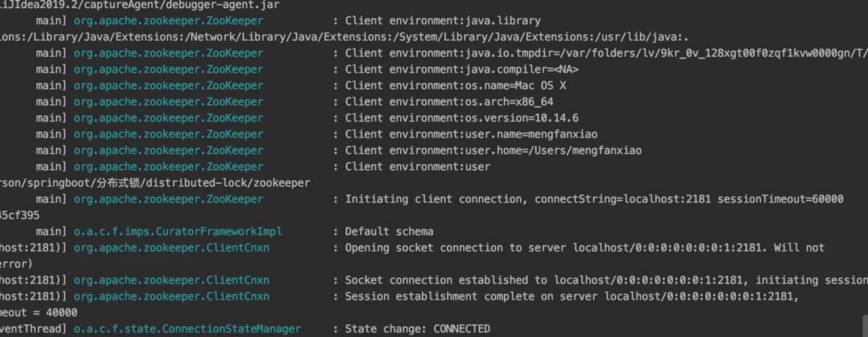Click the distributed-lock/zookeeper path line
Viewport: 868px width, 337px height.
[155, 183]
